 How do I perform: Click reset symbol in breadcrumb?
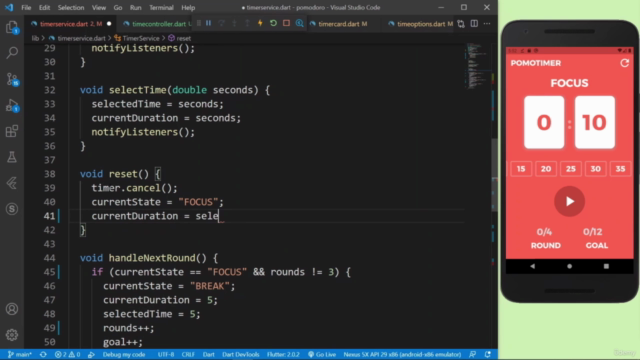(183, 38)
